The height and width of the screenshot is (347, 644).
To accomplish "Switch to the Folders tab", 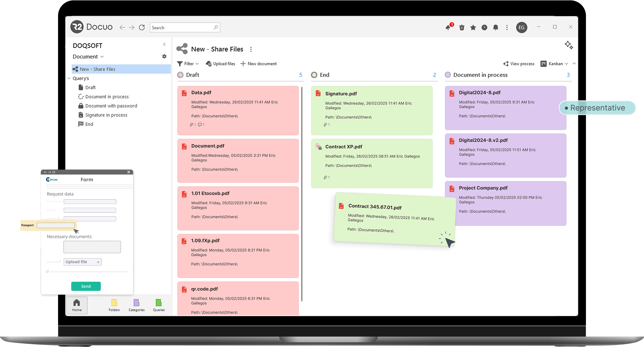I will pyautogui.click(x=114, y=305).
